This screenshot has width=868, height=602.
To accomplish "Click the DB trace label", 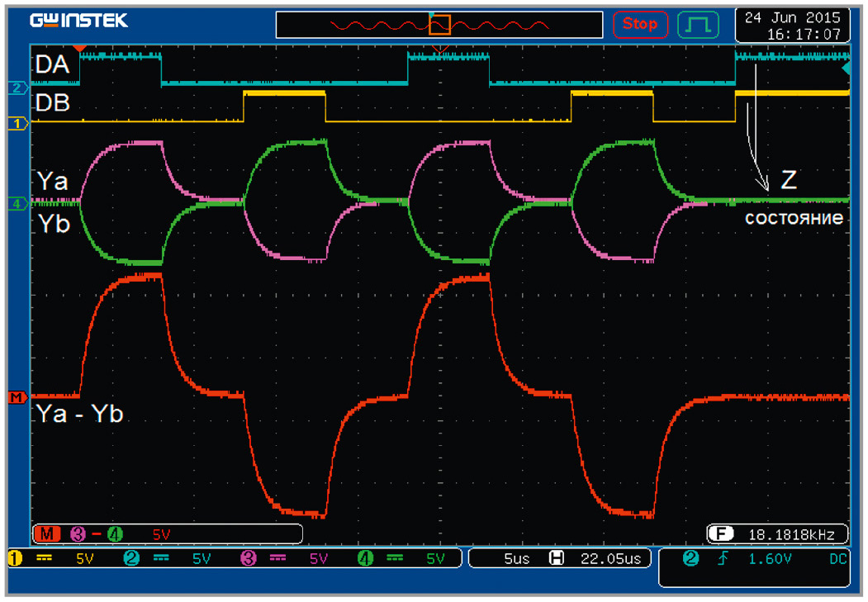I will [x=53, y=103].
